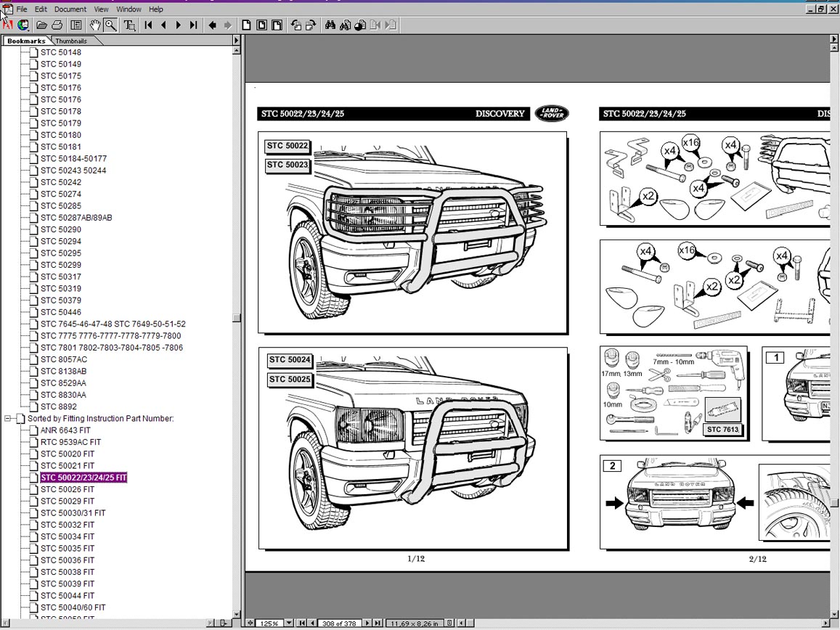
Task: Open the zoom level dropdown in status bar
Action: (x=289, y=623)
